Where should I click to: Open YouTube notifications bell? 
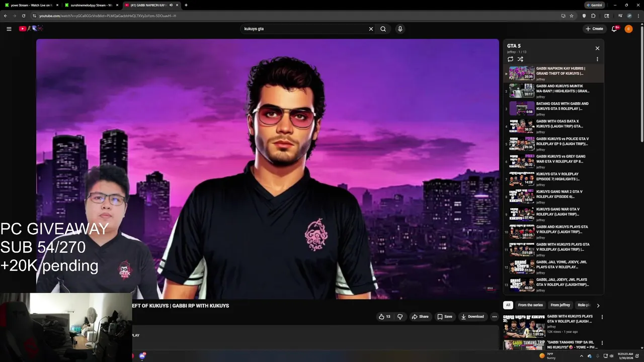tap(614, 29)
